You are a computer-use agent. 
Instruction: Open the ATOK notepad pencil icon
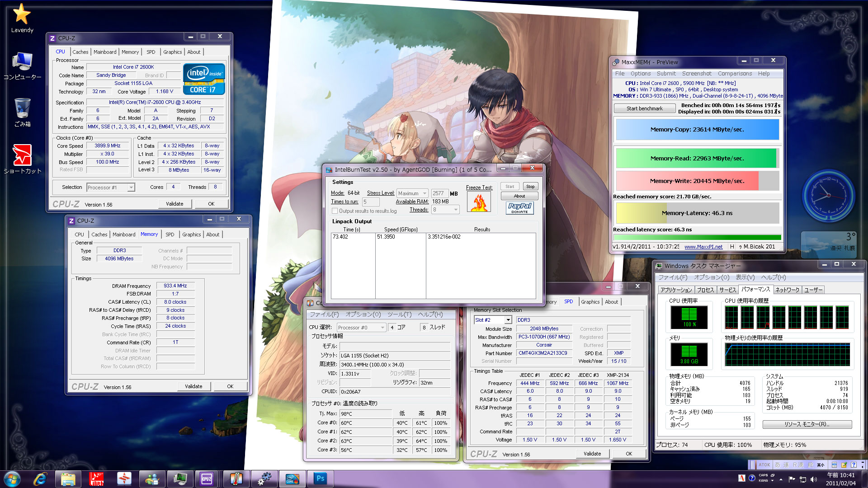coord(844,465)
